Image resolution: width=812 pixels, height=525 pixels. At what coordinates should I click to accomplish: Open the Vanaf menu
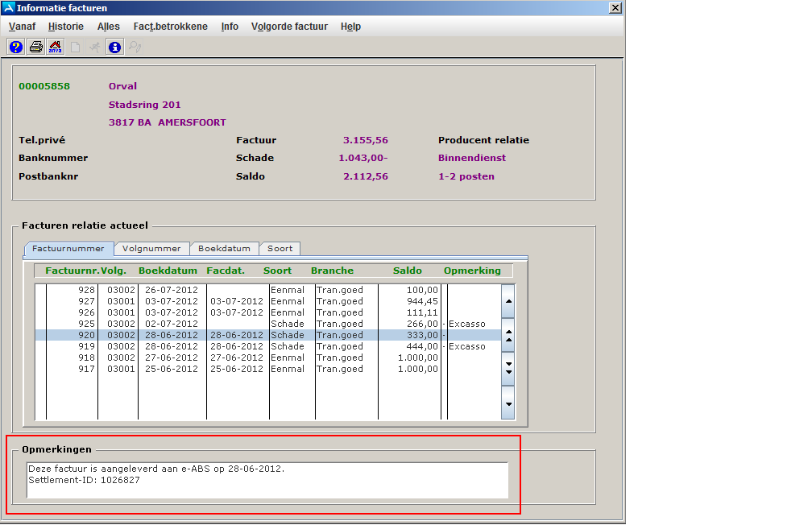point(22,27)
